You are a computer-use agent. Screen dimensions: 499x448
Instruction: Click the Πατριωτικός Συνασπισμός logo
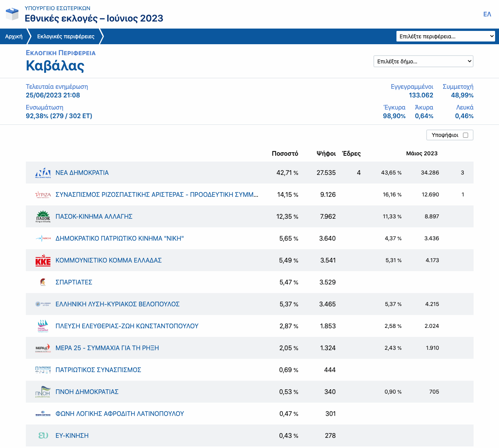click(x=43, y=370)
